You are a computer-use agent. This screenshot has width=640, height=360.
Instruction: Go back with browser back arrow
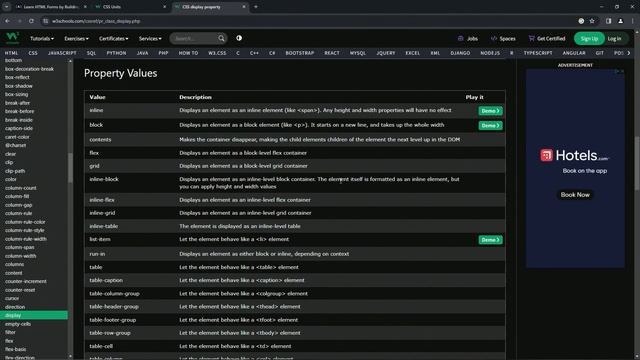(8, 21)
